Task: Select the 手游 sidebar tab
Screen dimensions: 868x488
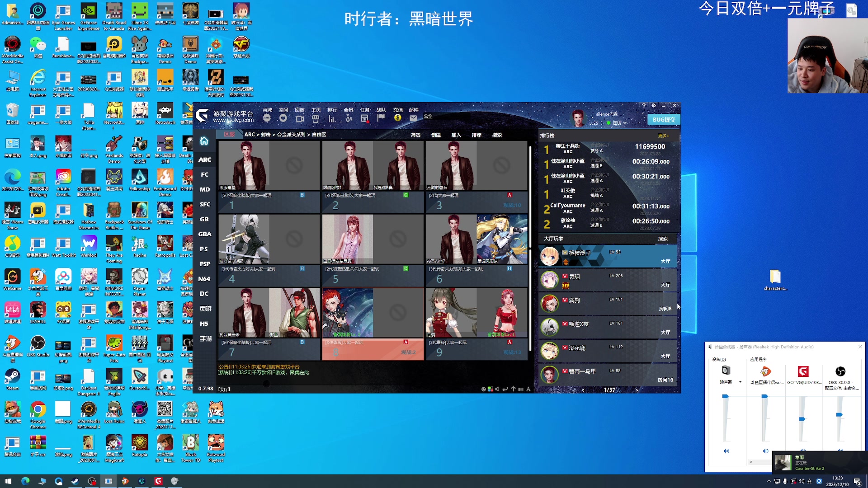Action: click(205, 338)
